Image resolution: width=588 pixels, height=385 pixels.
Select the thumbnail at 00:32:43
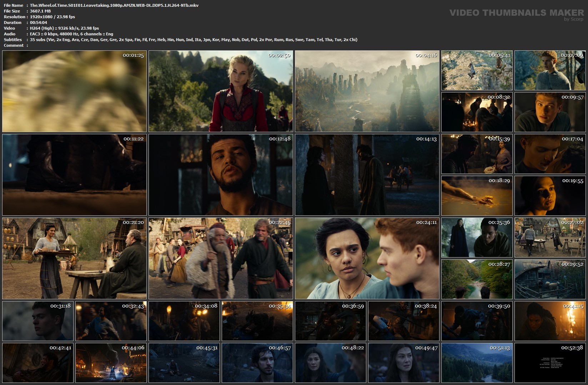point(111,321)
